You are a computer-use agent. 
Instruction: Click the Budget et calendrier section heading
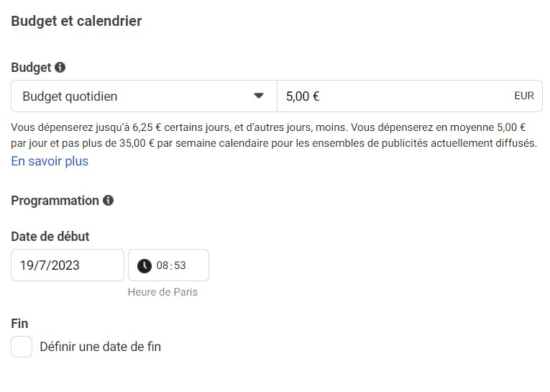tap(76, 21)
